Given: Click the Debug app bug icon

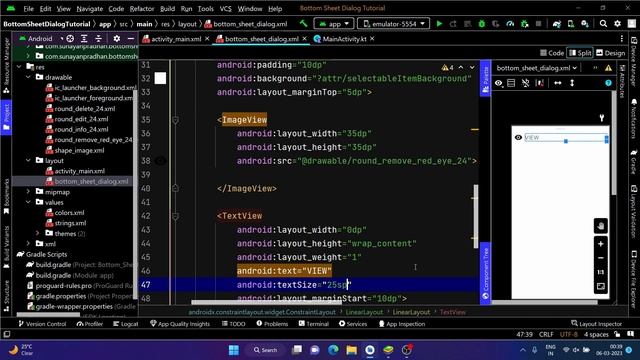Looking at the screenshot, I should click(x=482, y=24).
